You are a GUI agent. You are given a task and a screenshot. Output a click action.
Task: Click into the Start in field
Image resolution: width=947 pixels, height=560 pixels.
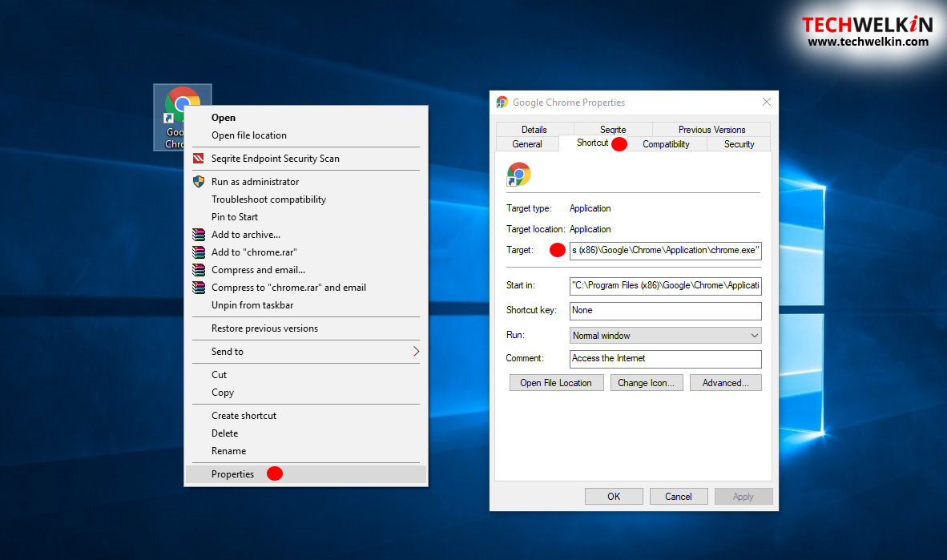(x=665, y=286)
